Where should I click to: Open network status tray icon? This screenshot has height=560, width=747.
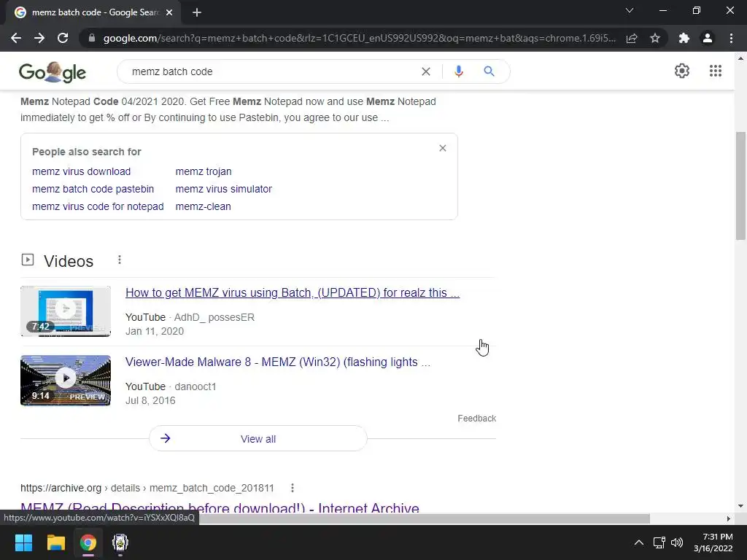[x=659, y=542]
